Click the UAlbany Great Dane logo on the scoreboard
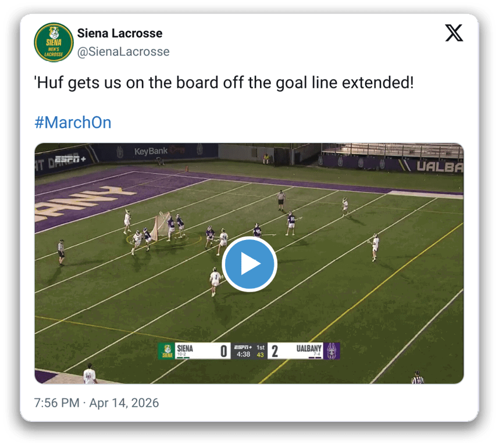The width and height of the screenshot is (499, 448). pos(332,351)
